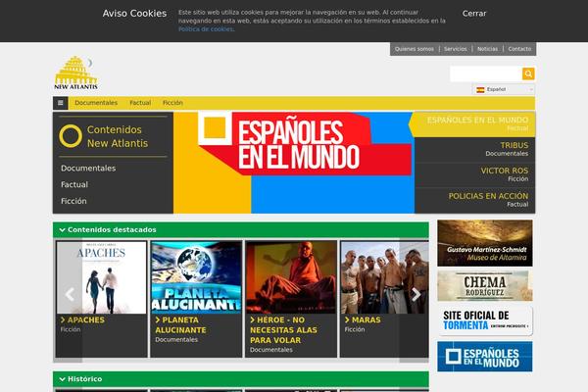Open the Chema Rodríguez sidebar banner
This screenshot has width=588, height=392.
pyautogui.click(x=485, y=286)
